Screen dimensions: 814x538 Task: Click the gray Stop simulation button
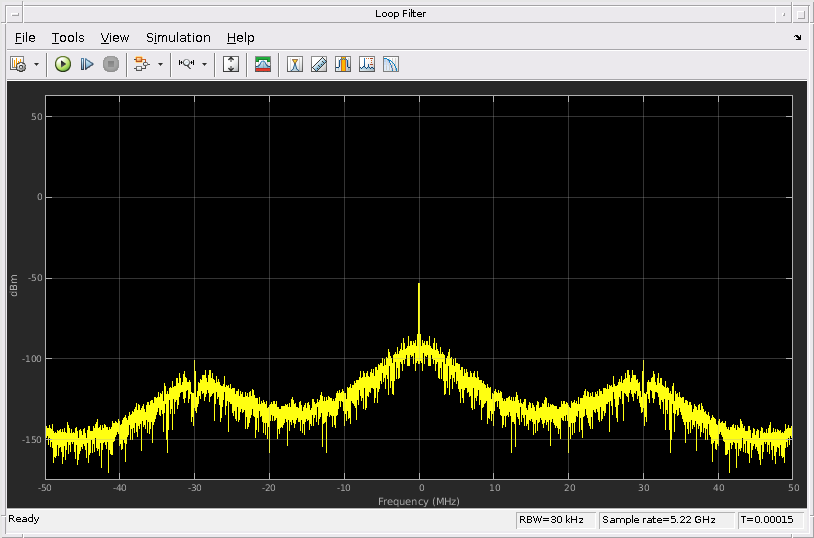pos(111,64)
